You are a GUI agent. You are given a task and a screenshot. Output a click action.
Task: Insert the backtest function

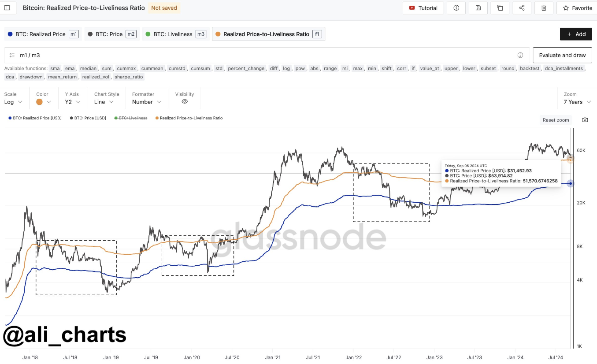coord(529,69)
